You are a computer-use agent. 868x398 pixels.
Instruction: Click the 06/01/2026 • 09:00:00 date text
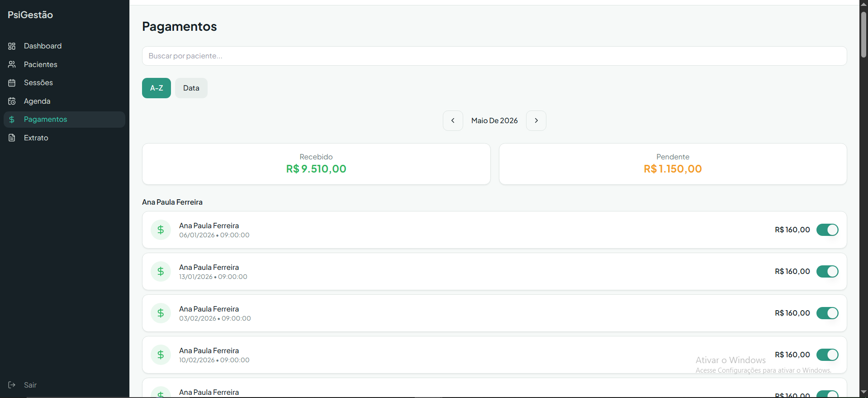tap(214, 235)
